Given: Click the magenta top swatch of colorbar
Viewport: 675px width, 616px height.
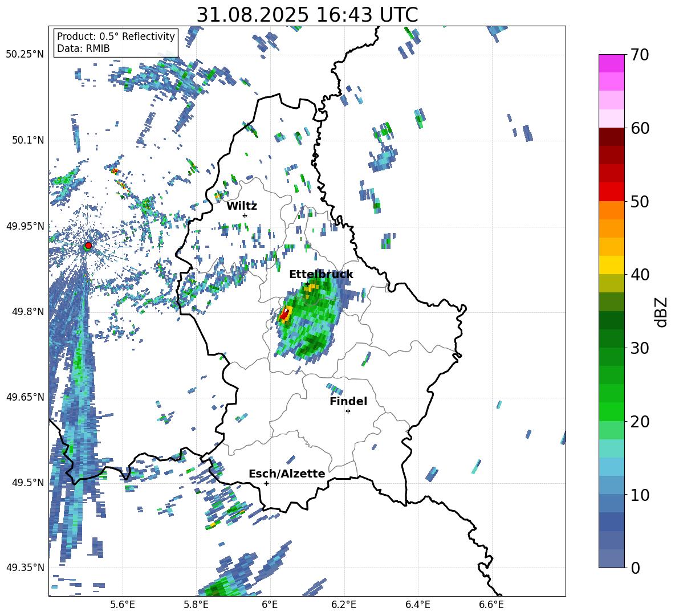Looking at the screenshot, I should [x=612, y=63].
